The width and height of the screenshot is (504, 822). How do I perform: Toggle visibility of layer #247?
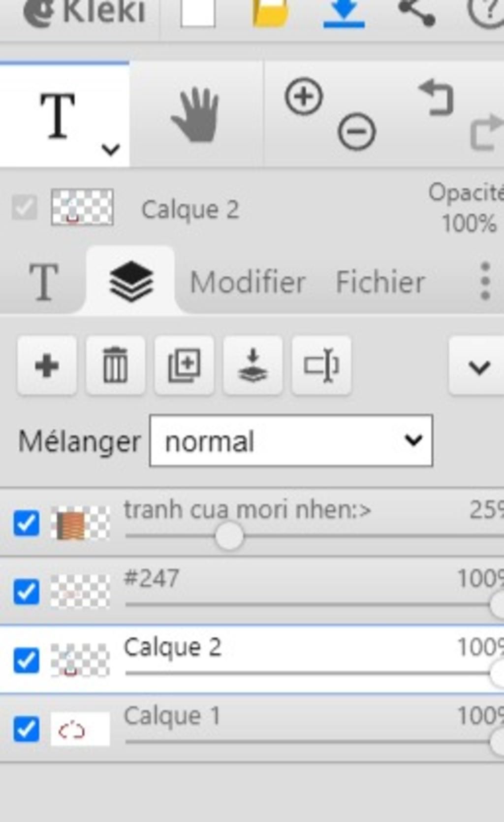27,592
